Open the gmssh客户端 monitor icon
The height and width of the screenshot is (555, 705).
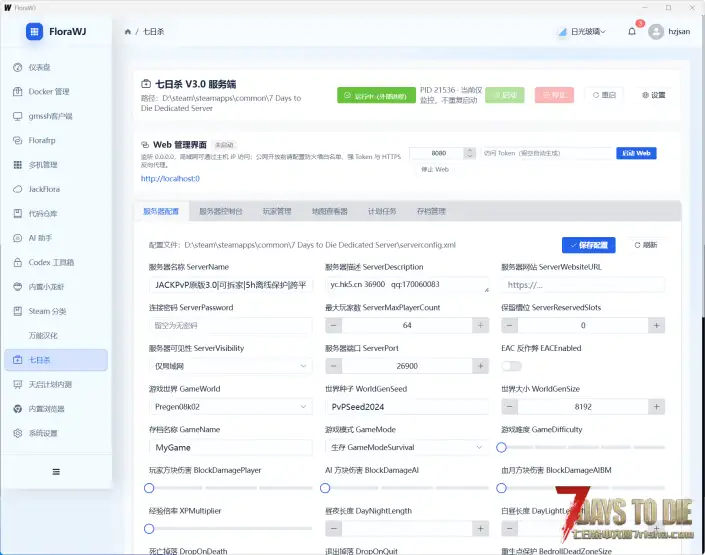click(18, 116)
